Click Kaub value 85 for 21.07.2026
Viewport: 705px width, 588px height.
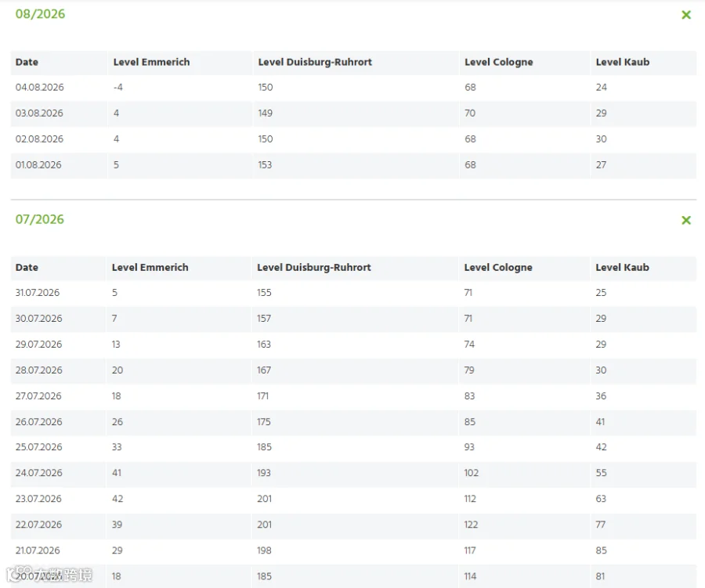[x=601, y=550]
